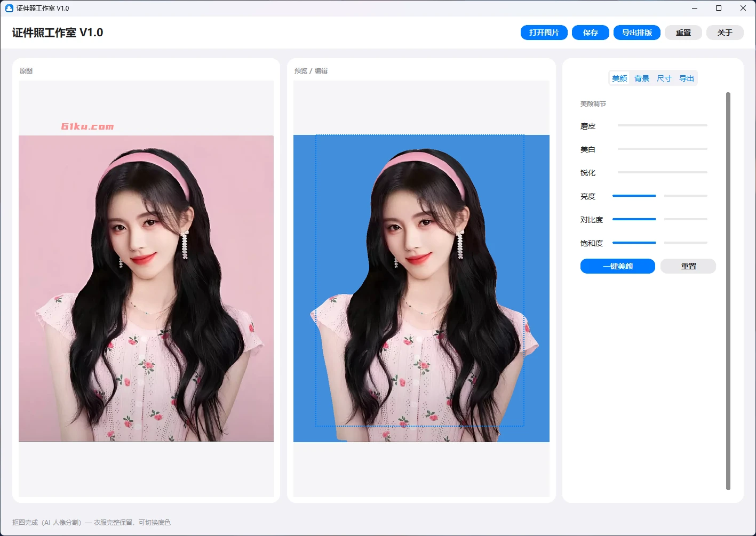Click the 锐化 slider track

662,172
